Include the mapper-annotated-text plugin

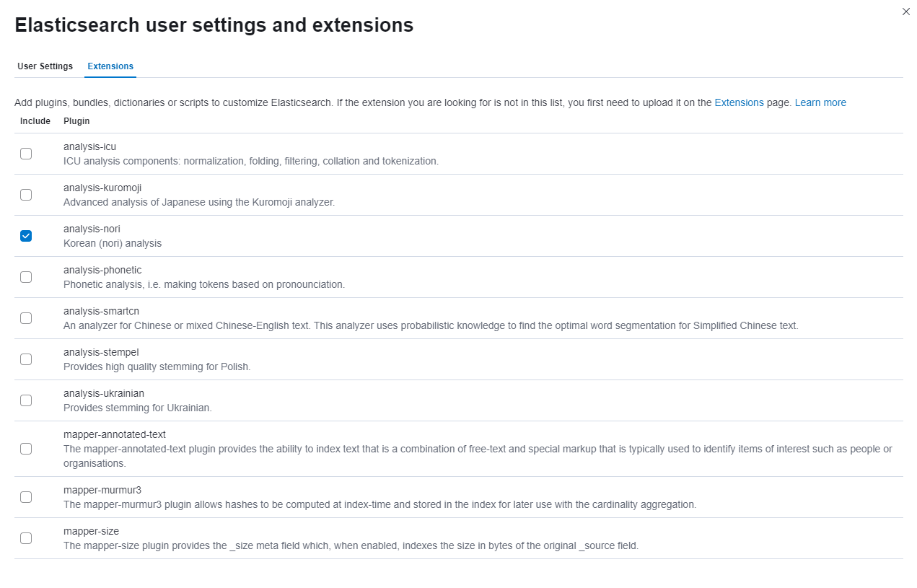coord(26,449)
